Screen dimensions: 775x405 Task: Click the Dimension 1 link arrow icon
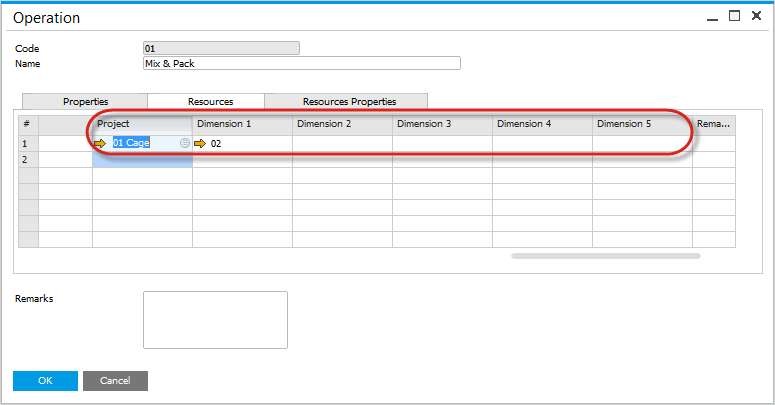[200, 144]
